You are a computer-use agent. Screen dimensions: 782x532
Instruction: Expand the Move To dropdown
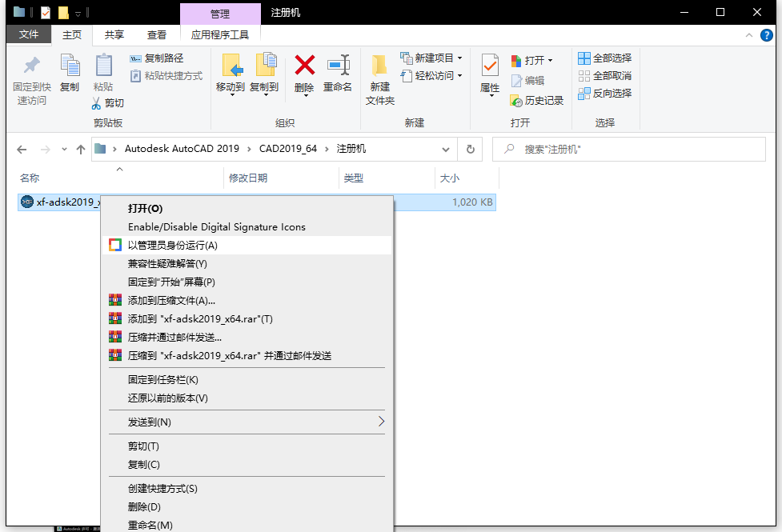(231, 95)
